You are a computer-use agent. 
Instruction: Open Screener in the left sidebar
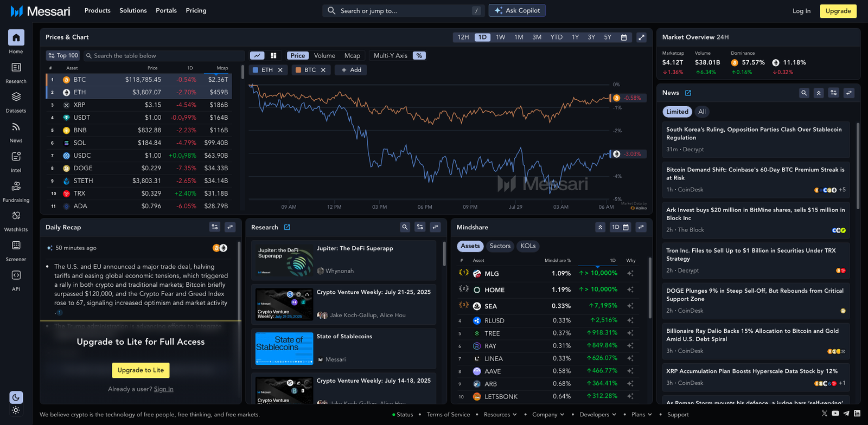(16, 246)
